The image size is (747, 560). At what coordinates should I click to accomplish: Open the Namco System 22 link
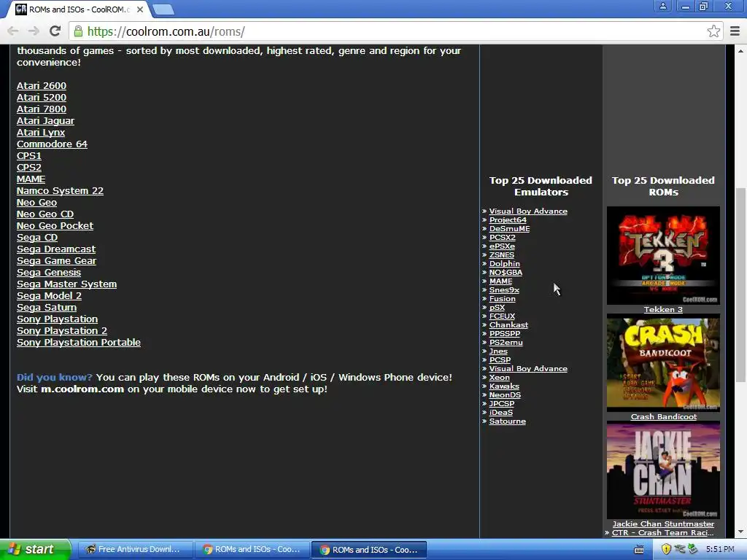click(60, 190)
